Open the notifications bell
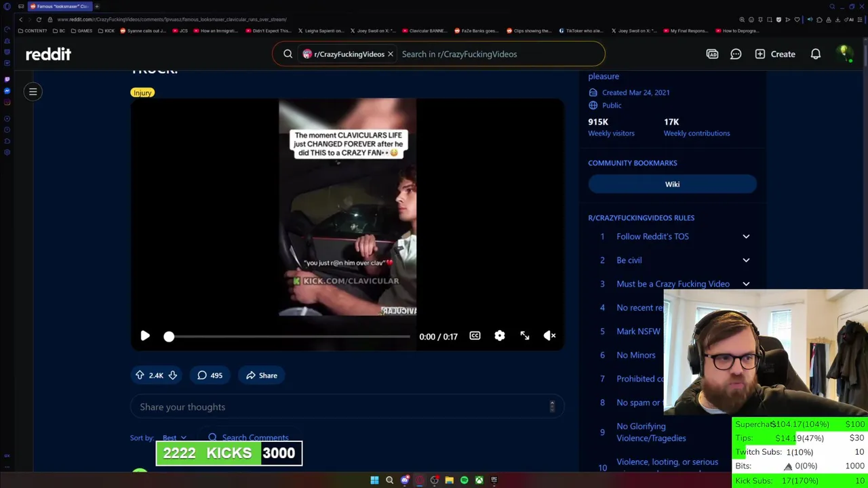 click(816, 54)
